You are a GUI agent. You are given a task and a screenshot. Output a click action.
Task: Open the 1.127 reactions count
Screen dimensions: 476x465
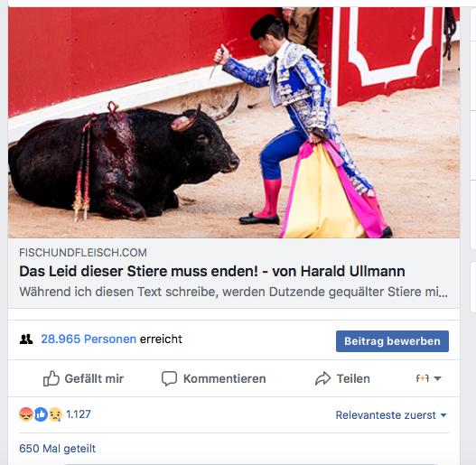pyautogui.click(x=79, y=414)
